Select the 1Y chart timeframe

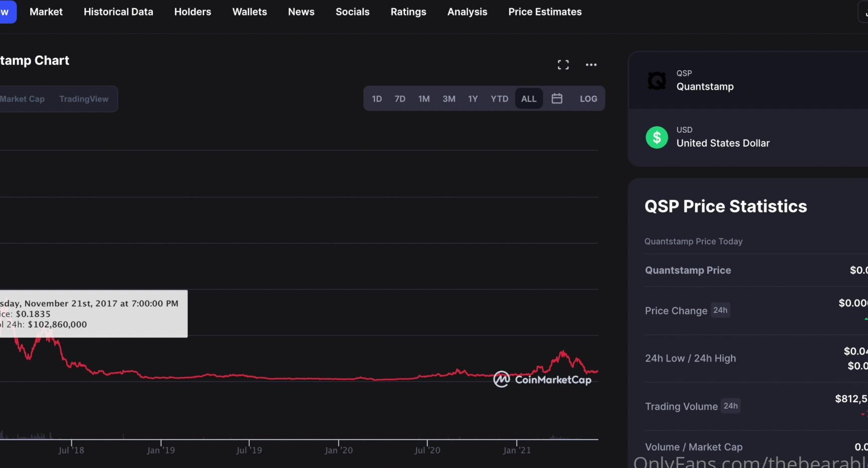point(473,99)
